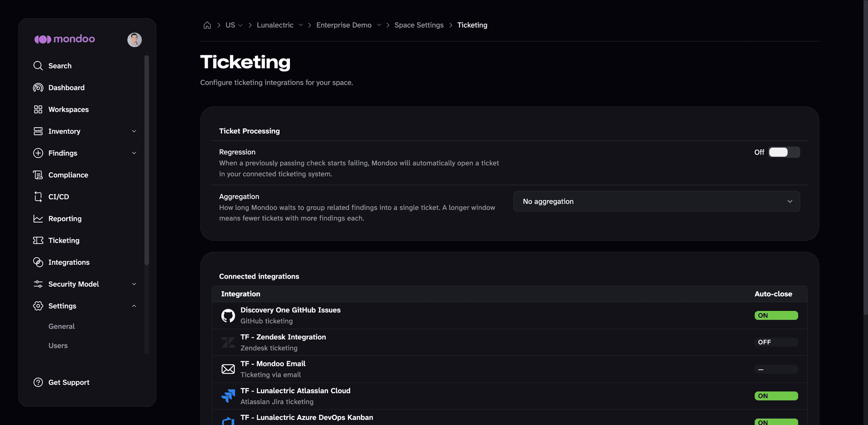Click the Ticketing breadcrumb item

472,25
